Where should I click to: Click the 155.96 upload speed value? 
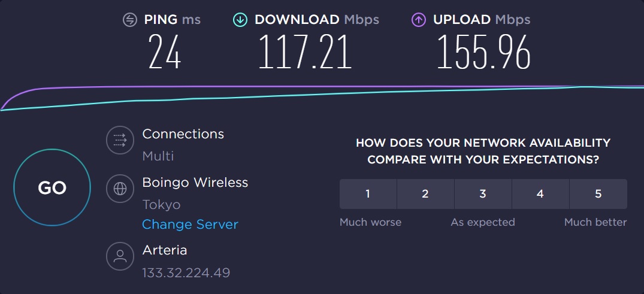pyautogui.click(x=483, y=51)
